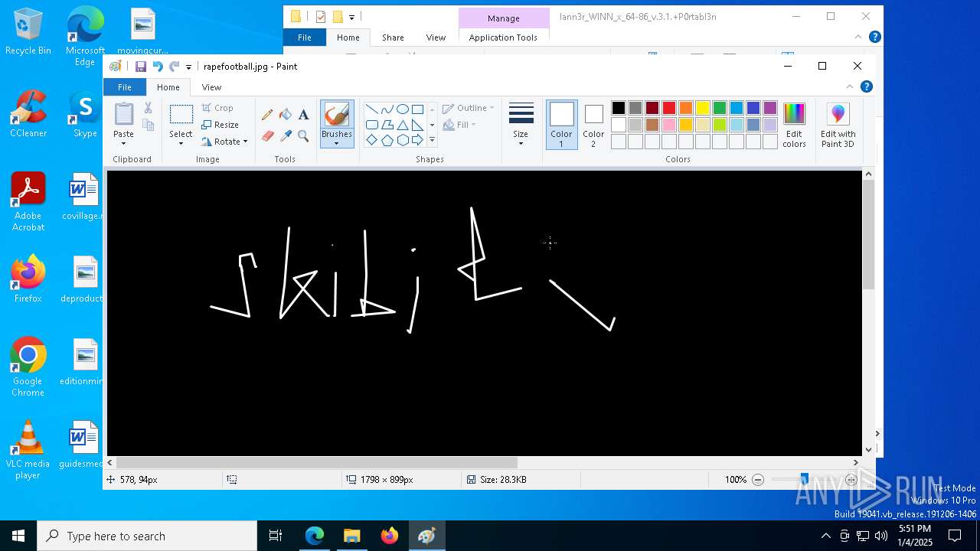Click the Paint Help question mark icon
This screenshot has height=551, width=980.
pyautogui.click(x=866, y=86)
